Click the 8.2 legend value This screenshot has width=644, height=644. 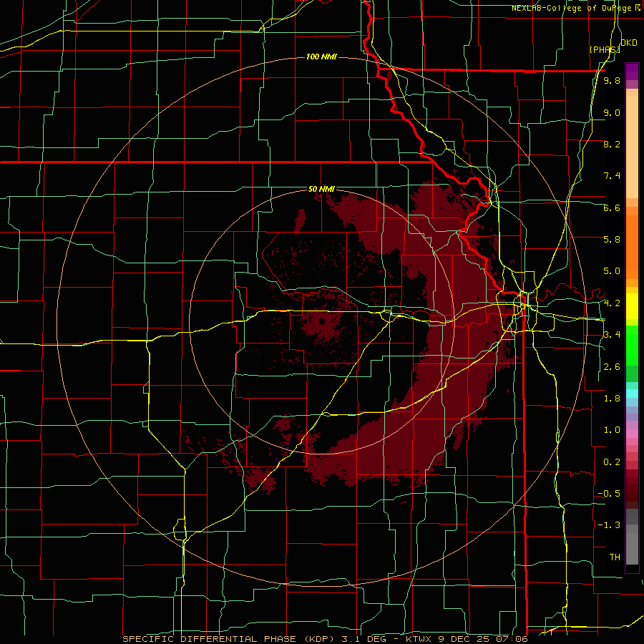612,144
